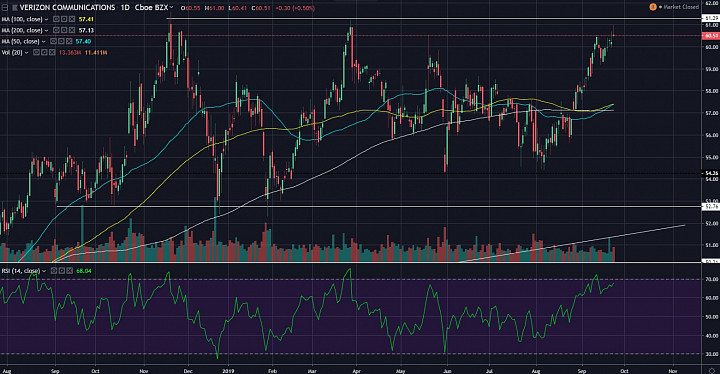
Task: Hide the MA (100, close) indicator
Action: coord(56,19)
